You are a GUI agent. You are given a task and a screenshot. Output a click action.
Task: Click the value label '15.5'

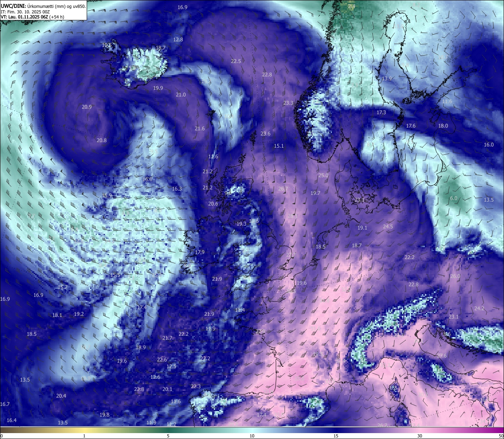click(x=115, y=275)
